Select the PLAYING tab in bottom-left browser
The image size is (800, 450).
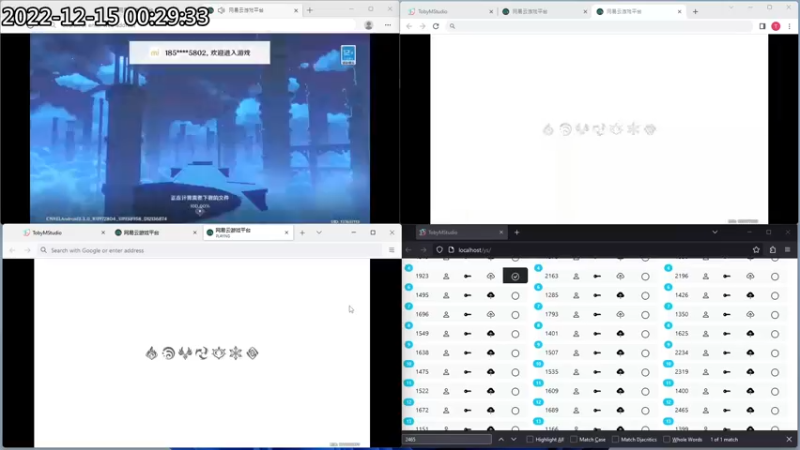[x=247, y=232]
